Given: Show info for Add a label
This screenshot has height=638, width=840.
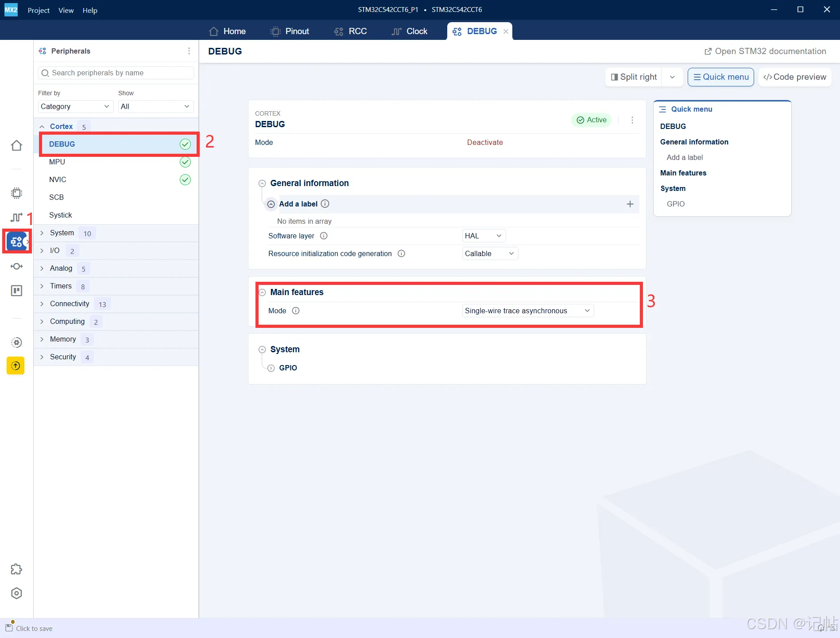Looking at the screenshot, I should (325, 204).
